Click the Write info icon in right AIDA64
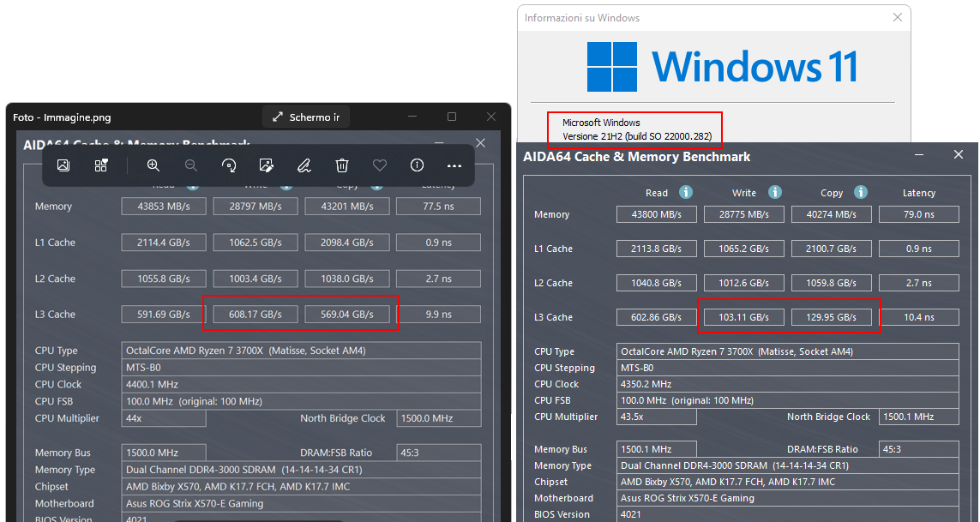The height and width of the screenshot is (522, 980). (775, 192)
